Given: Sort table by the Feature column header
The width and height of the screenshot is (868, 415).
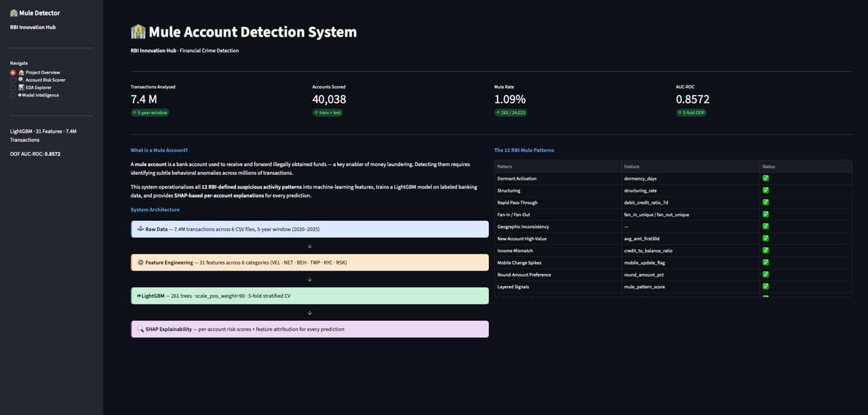Looking at the screenshot, I should [690, 166].
